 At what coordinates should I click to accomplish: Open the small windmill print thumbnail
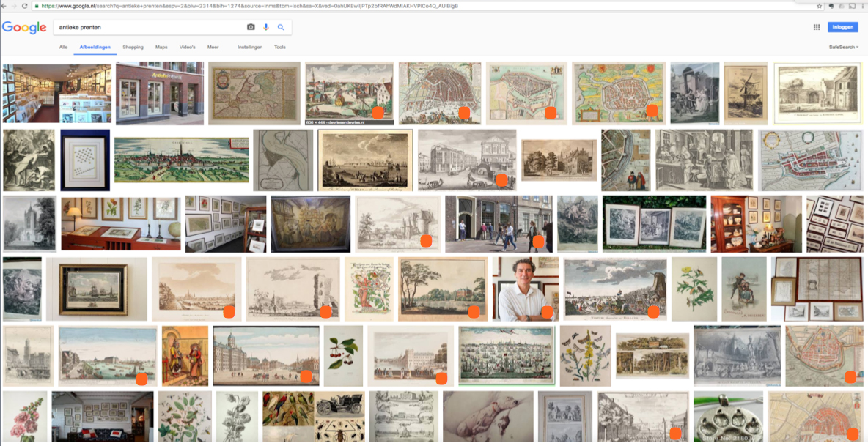(x=746, y=94)
